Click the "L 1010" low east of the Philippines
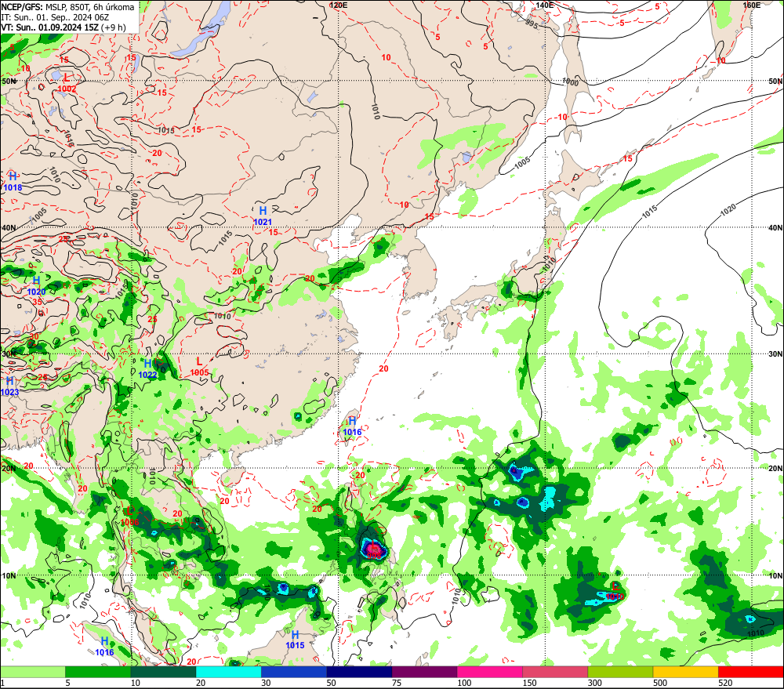This screenshot has width=784, height=689. [x=615, y=591]
